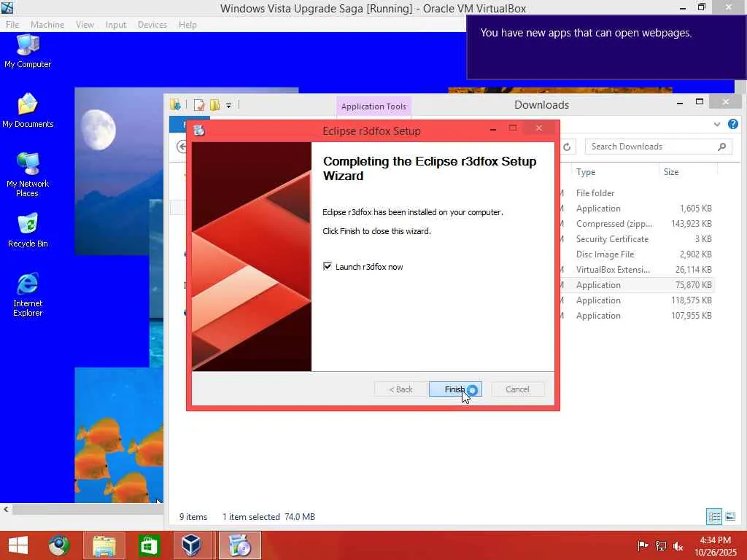
Task: Open the browser icon next to Start
Action: [x=59, y=545]
